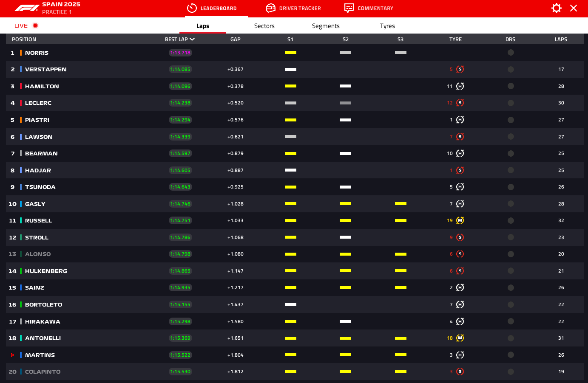Click Hamilton's DRS indicator dot
This screenshot has width=588, height=383.
[511, 86]
